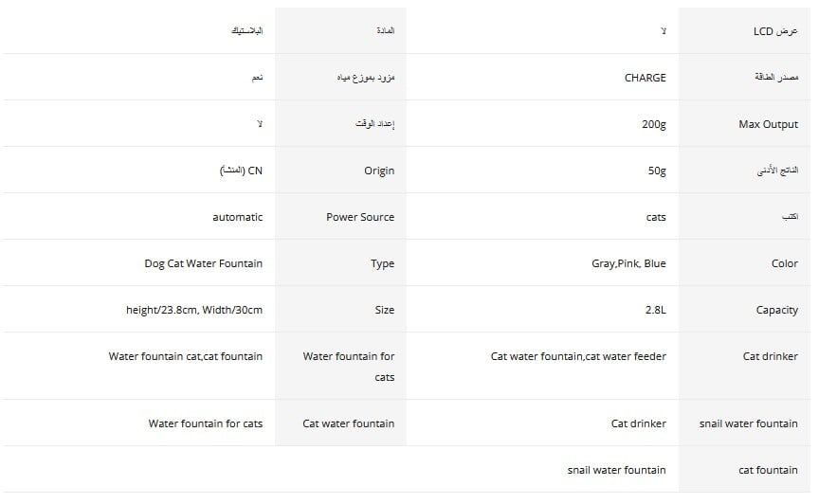
Task: Click the Capacity label
Action: pyautogui.click(x=776, y=310)
